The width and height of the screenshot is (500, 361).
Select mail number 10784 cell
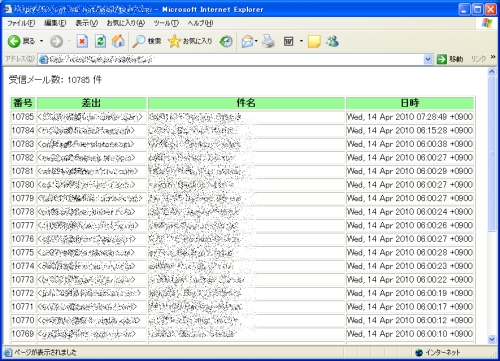tap(23, 130)
